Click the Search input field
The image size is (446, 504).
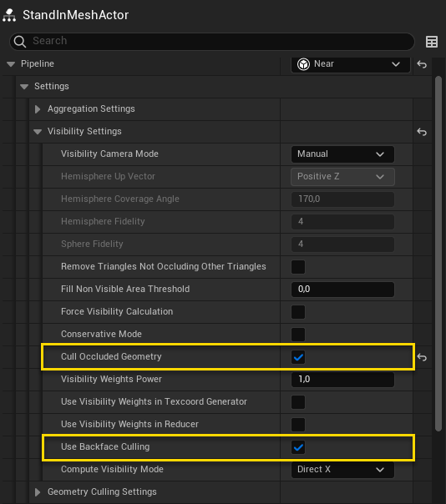click(212, 42)
